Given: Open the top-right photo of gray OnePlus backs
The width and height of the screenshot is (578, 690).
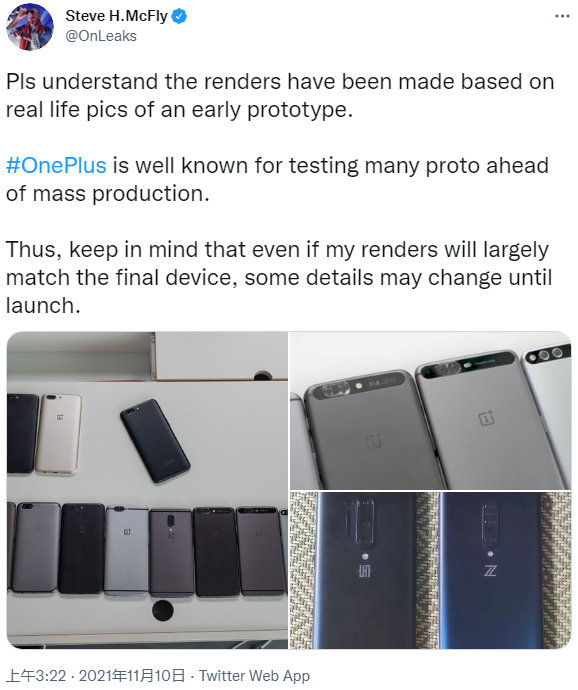Looking at the screenshot, I should click(x=431, y=410).
